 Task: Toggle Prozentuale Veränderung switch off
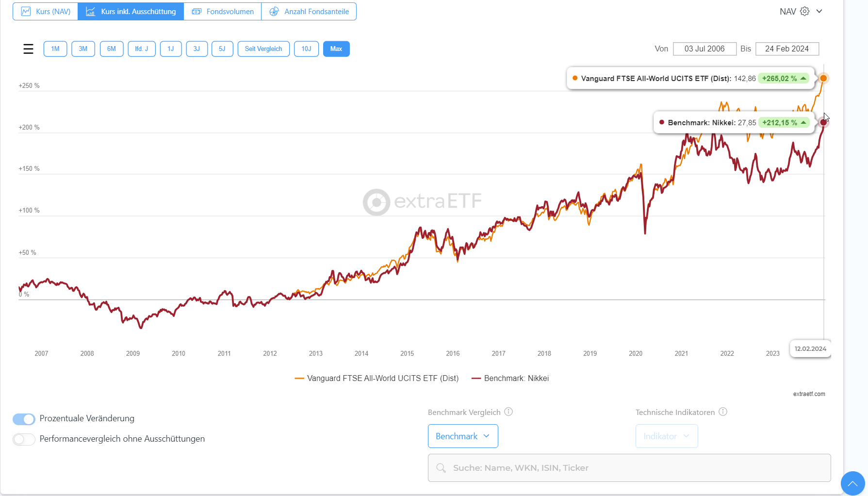click(24, 419)
